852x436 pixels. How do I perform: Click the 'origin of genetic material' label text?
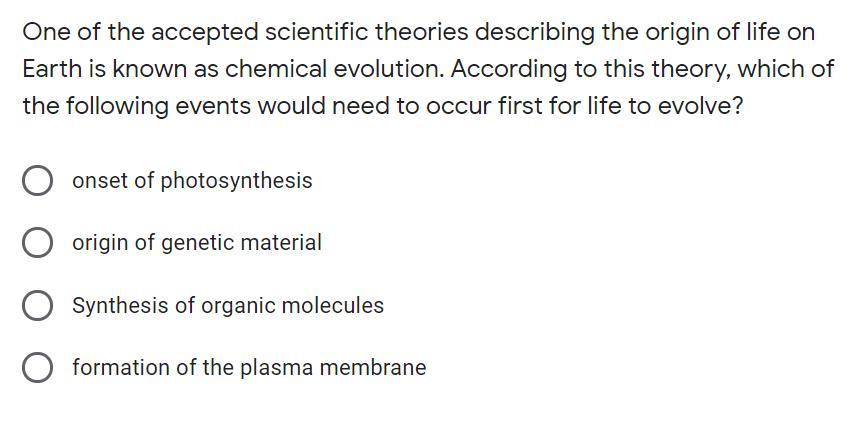coord(197,243)
